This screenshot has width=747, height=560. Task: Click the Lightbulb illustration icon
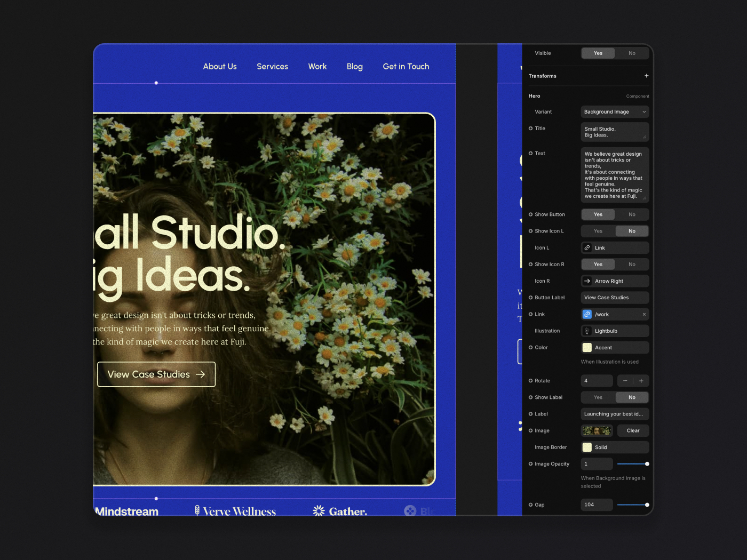[x=587, y=331]
